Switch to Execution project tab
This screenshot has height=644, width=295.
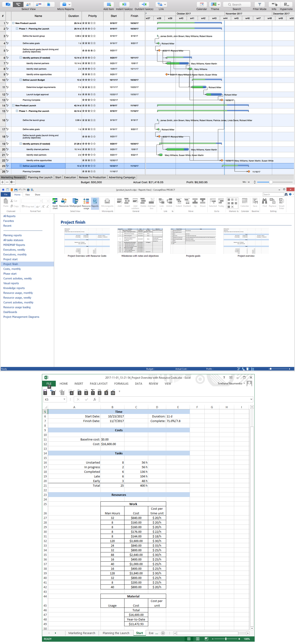70,177
